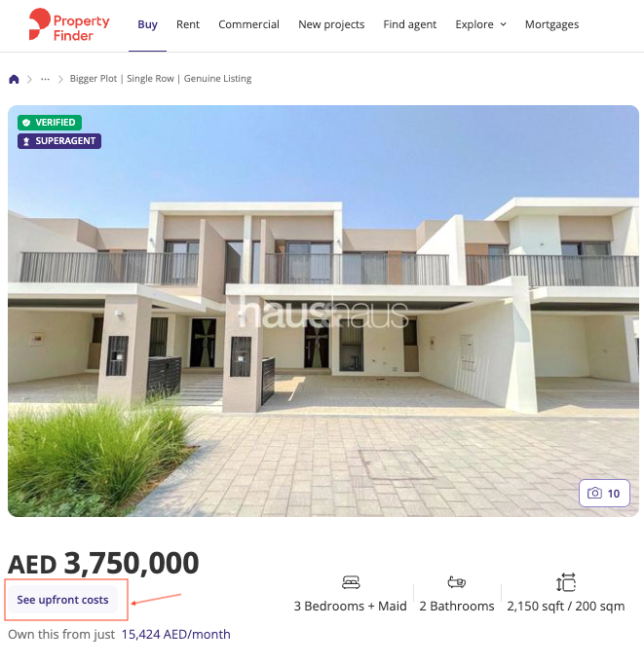Viewport: 644px width, 665px height.
Task: Open the Find agent page
Action: (409, 24)
